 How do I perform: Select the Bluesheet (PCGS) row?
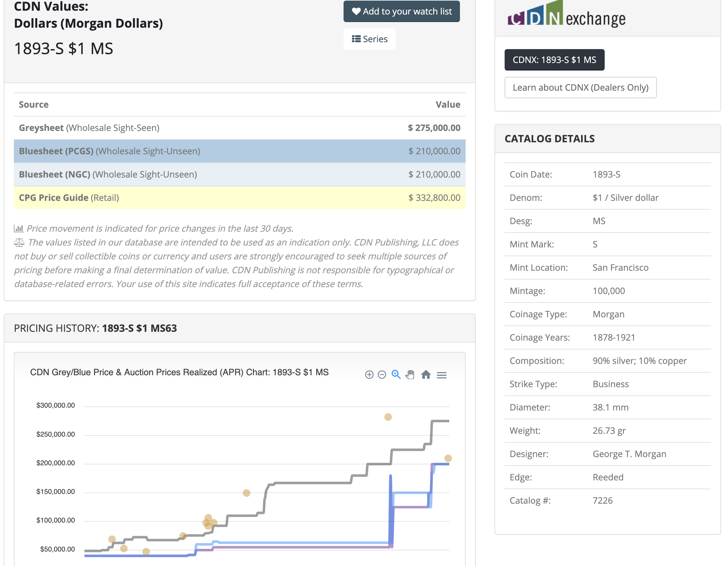[240, 151]
